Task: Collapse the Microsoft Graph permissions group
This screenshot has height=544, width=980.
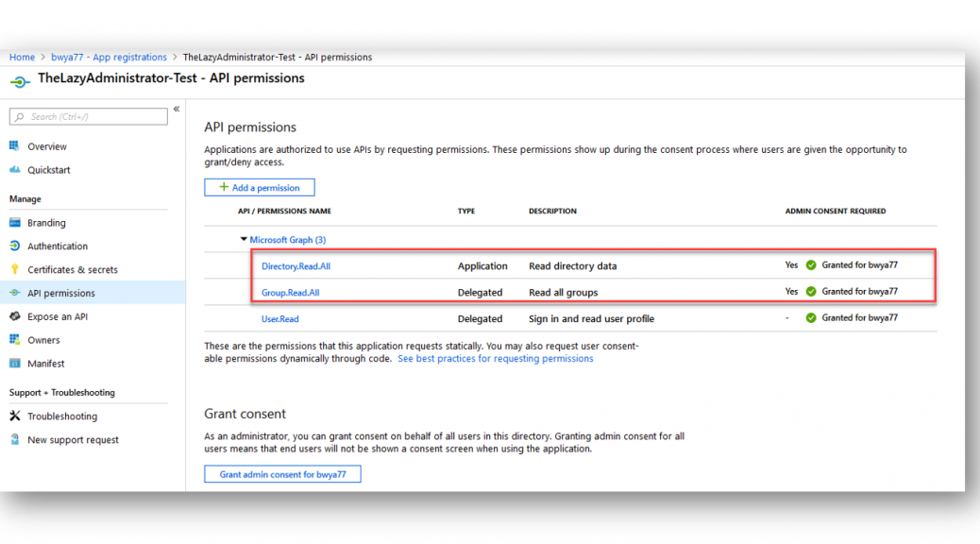Action: tap(244, 240)
